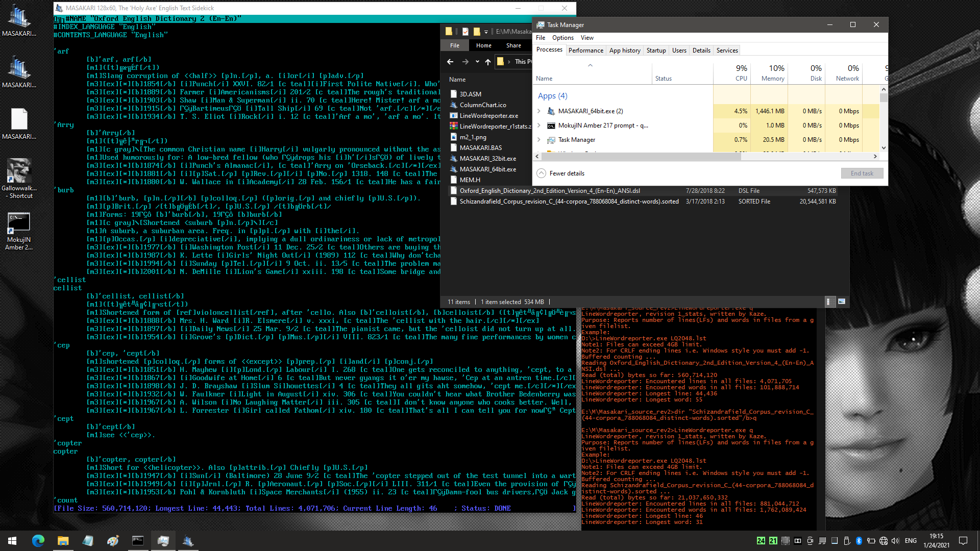Open the Customize Quick Access Toolbar dropdown in Explorer
The height and width of the screenshot is (551, 980).
pos(486,32)
